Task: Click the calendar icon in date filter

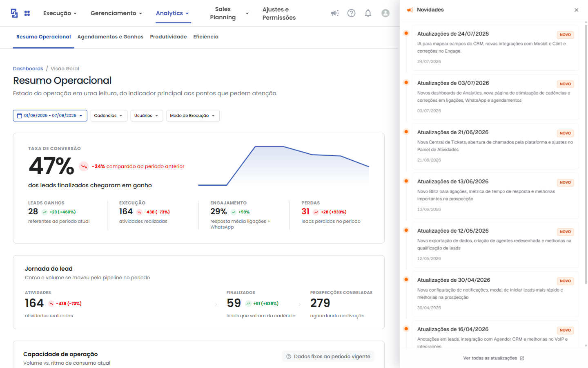Action: [x=19, y=116]
